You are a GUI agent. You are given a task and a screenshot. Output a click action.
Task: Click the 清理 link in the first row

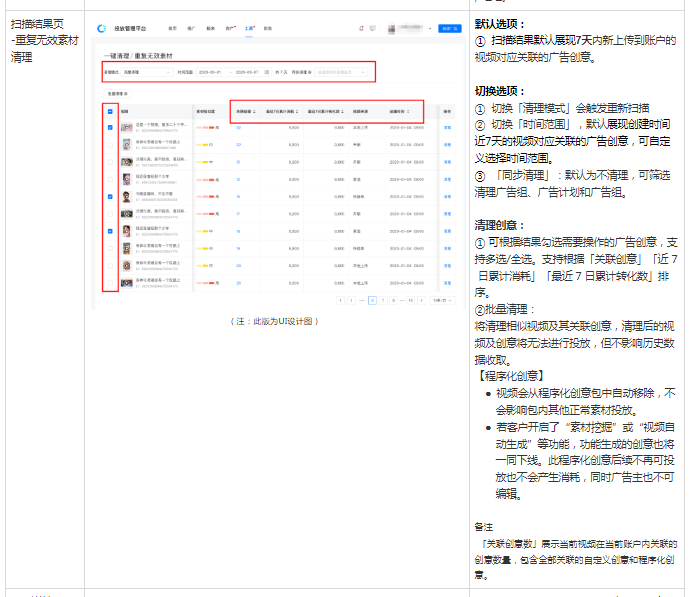(447, 127)
